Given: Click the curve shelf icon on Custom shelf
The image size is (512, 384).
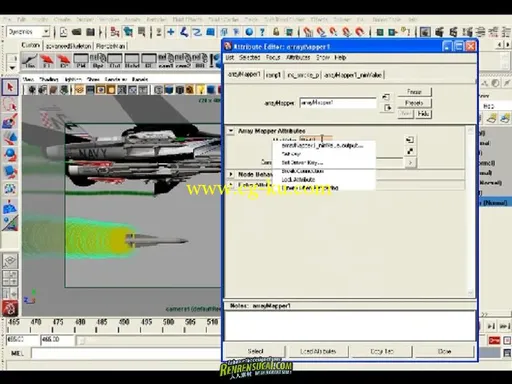Looking at the screenshot, I should [30, 61].
